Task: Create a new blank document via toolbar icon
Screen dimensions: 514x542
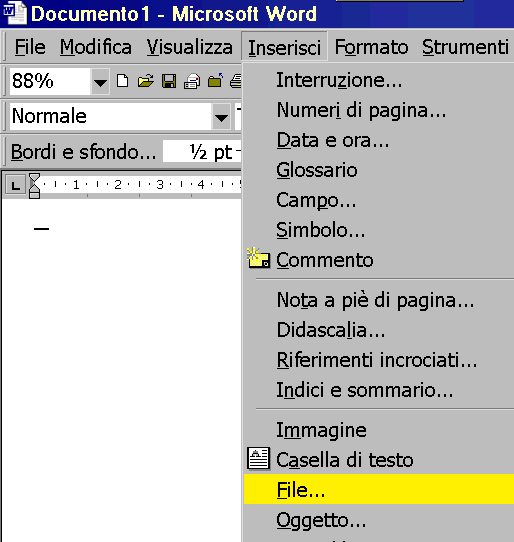Action: tap(122, 81)
